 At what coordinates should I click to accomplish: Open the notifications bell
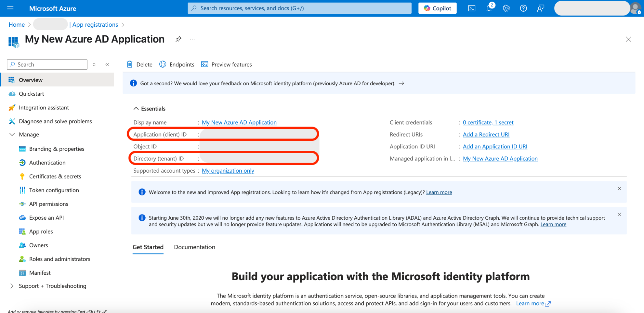tap(489, 8)
